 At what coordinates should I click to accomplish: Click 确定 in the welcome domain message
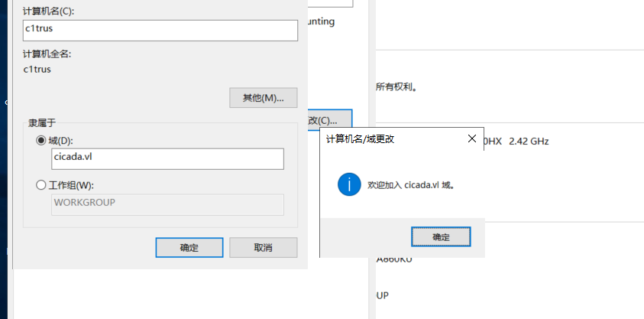point(441,237)
